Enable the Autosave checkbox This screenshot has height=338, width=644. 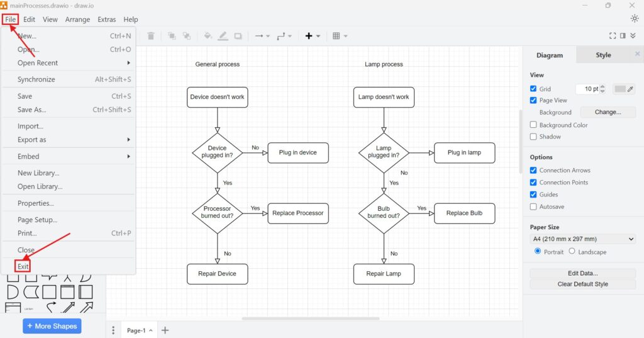533,206
